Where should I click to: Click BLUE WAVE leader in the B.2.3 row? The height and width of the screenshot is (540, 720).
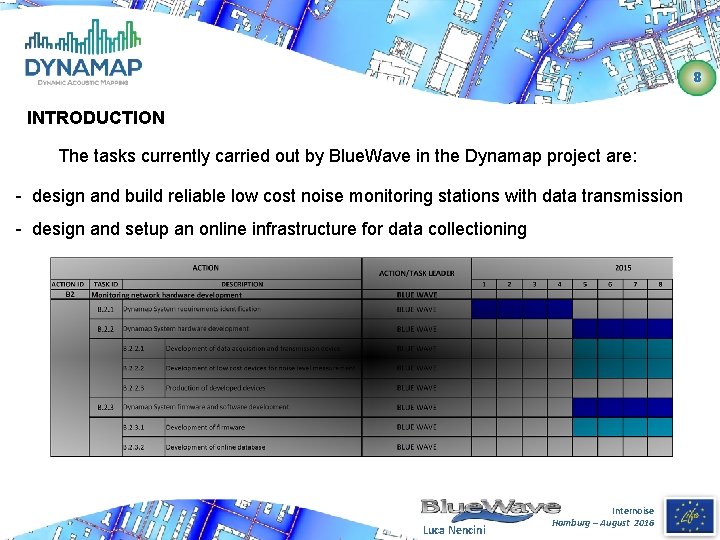(x=416, y=407)
